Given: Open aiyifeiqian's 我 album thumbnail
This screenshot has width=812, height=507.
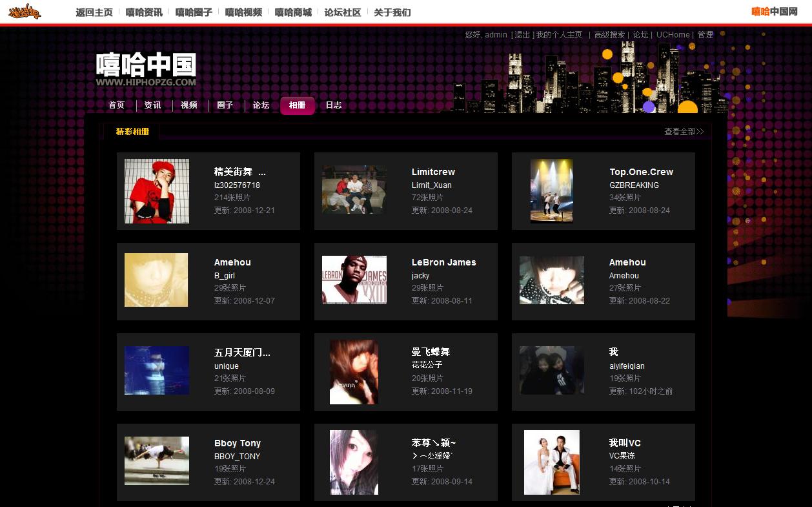Looking at the screenshot, I should 552,371.
